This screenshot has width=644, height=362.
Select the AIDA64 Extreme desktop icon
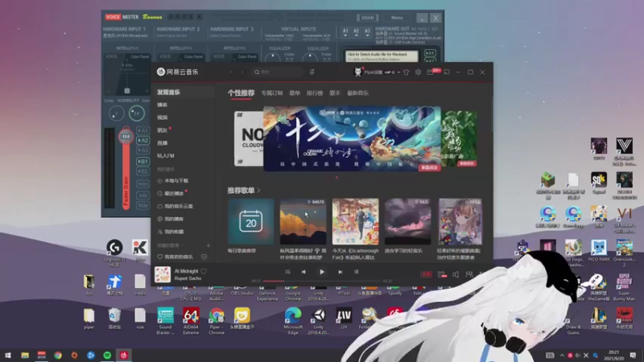(191, 321)
